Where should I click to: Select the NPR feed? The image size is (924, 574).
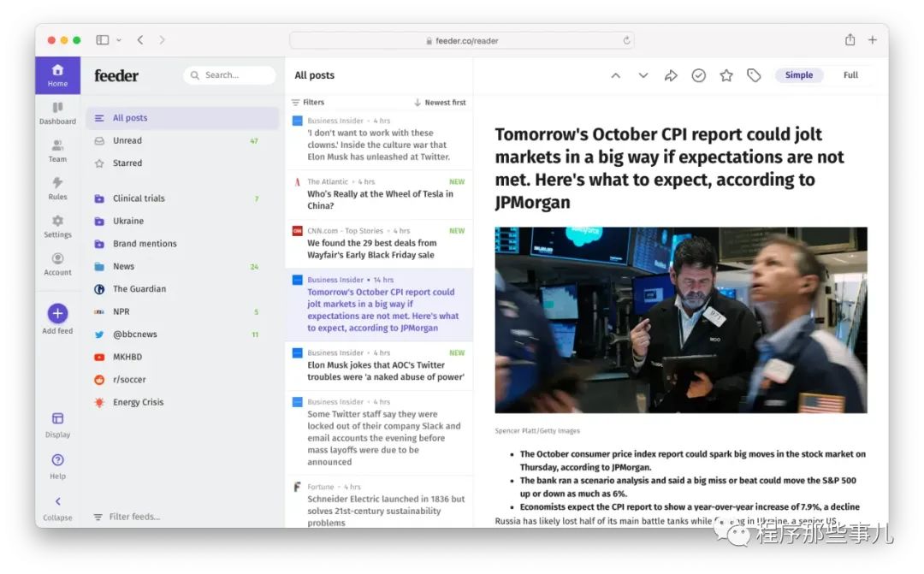[x=183, y=311]
